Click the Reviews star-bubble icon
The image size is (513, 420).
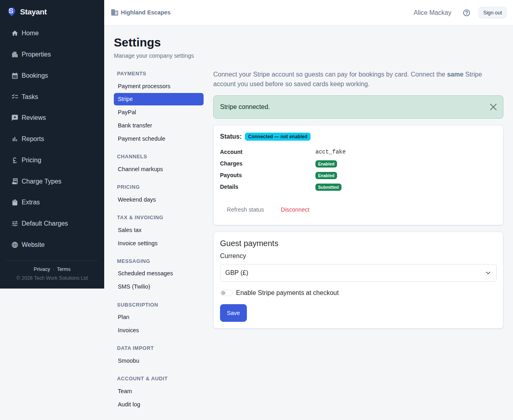pyautogui.click(x=15, y=118)
